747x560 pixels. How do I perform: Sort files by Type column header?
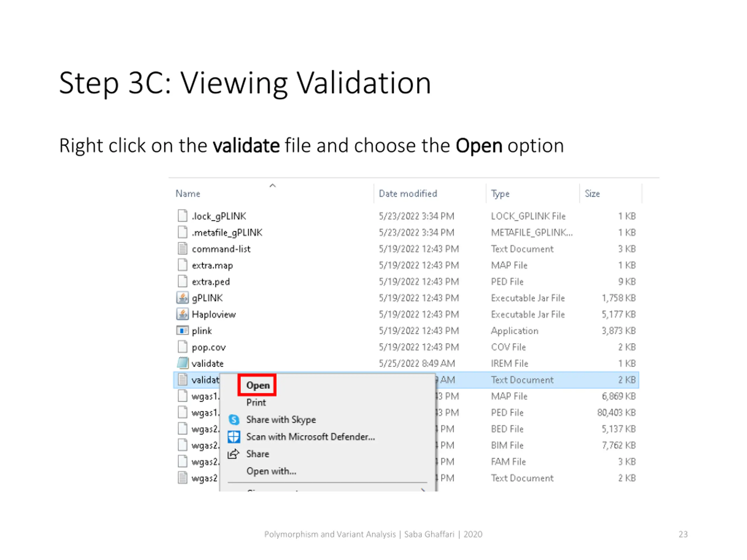tap(500, 194)
